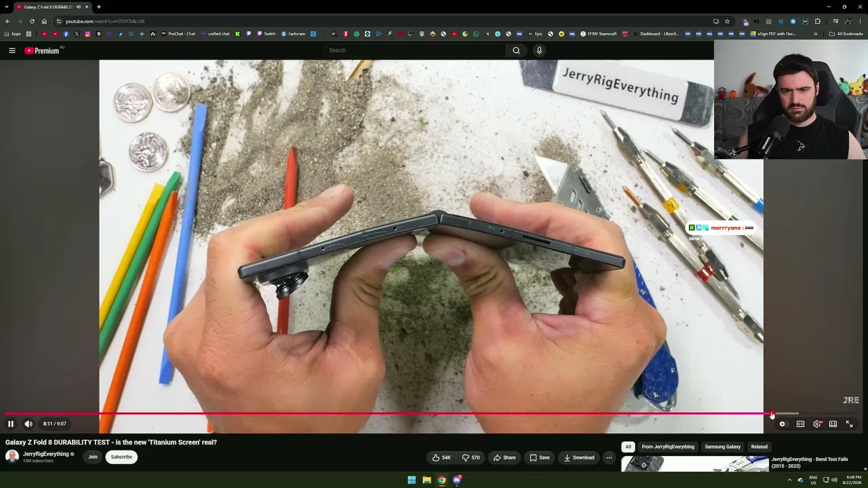Expand the hidden bookmarks chevron

pos(815,34)
